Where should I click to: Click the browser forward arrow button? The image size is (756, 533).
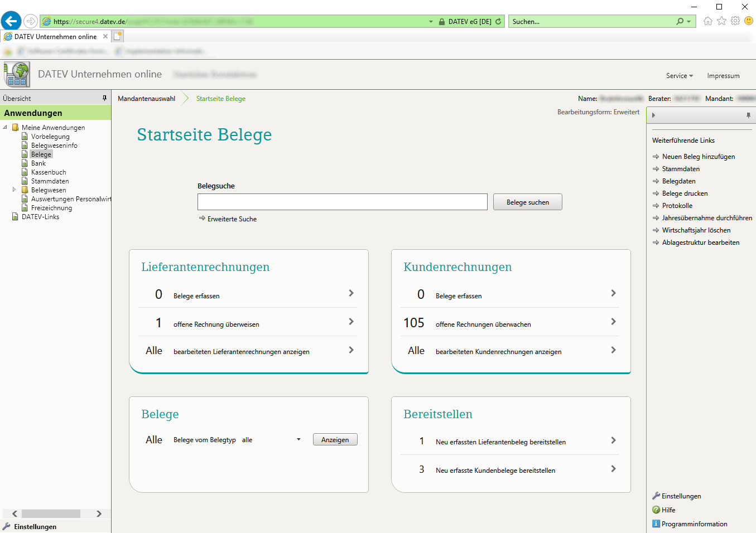tap(31, 21)
